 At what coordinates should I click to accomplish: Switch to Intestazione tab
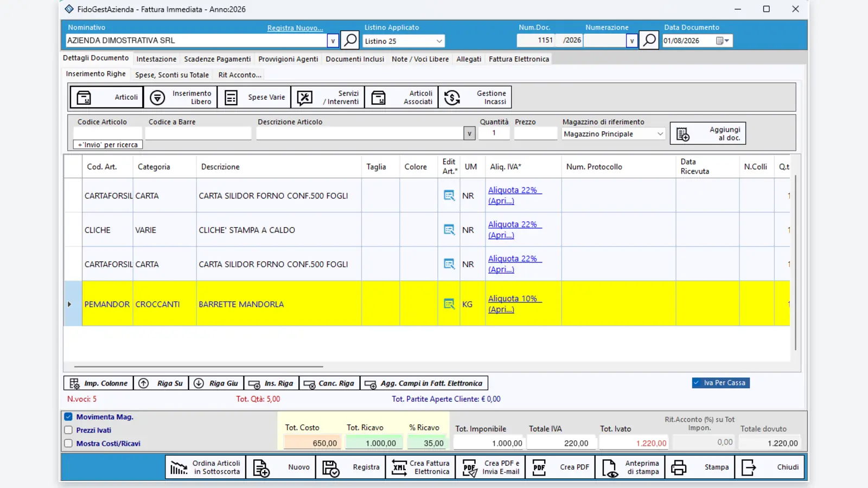[x=156, y=59]
